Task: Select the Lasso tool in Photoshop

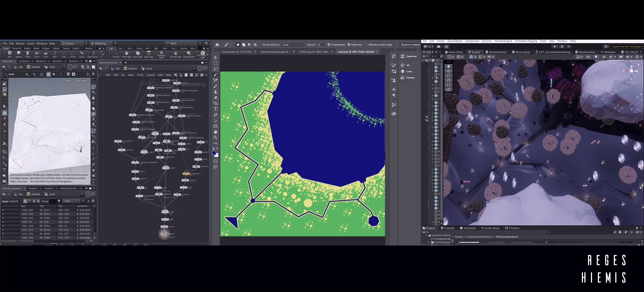Action: [x=216, y=69]
